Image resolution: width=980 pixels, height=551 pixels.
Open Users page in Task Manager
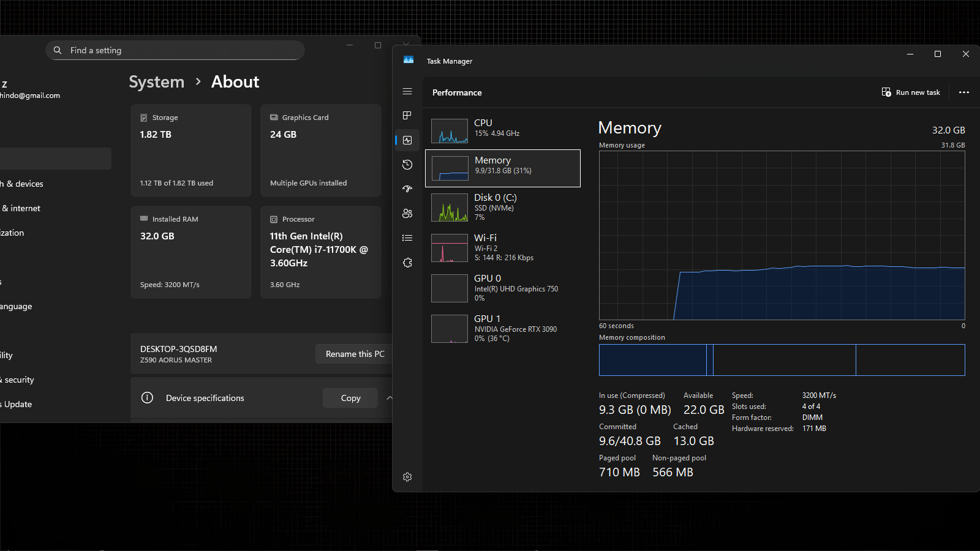point(407,214)
